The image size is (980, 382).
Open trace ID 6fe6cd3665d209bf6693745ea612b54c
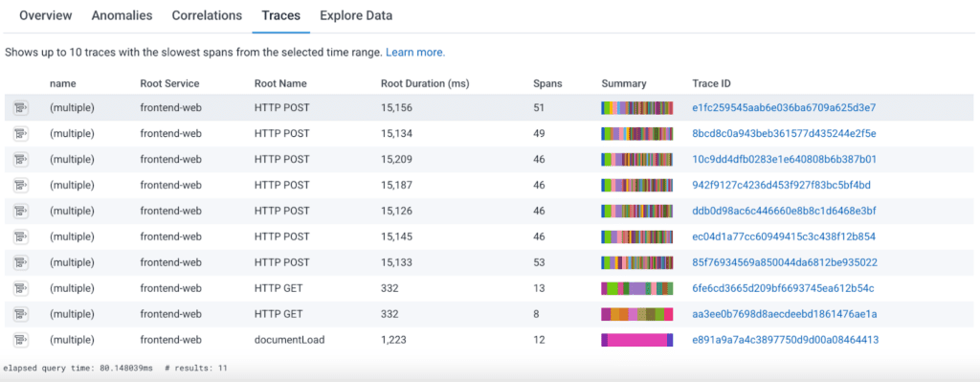coord(783,288)
